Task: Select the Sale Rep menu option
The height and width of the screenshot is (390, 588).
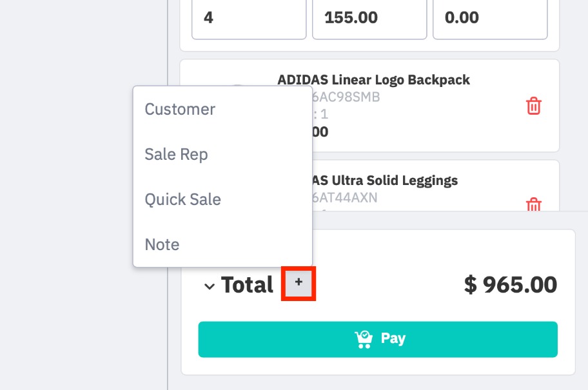Action: point(176,154)
